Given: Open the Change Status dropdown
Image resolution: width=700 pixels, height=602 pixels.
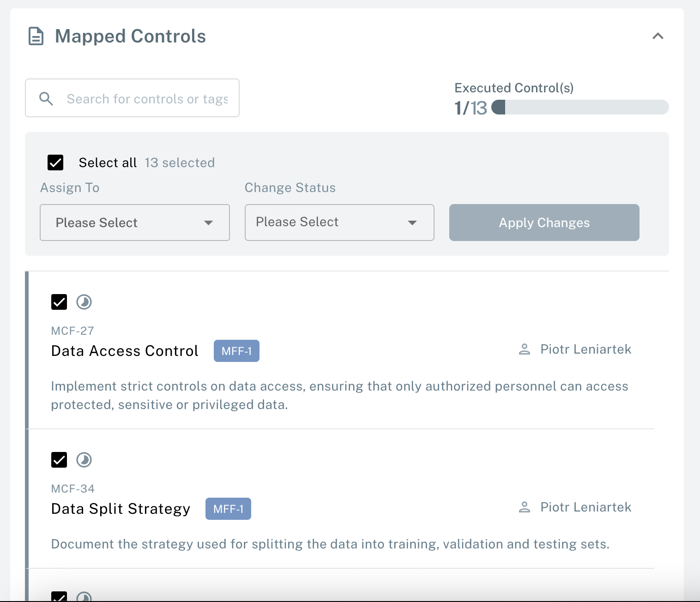Looking at the screenshot, I should click(x=339, y=223).
